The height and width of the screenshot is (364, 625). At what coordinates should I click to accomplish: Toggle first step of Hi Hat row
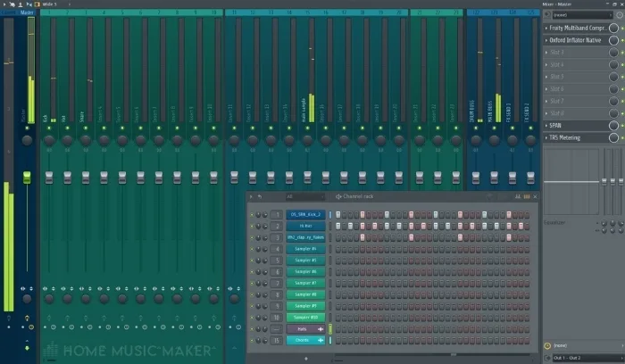[338, 227]
